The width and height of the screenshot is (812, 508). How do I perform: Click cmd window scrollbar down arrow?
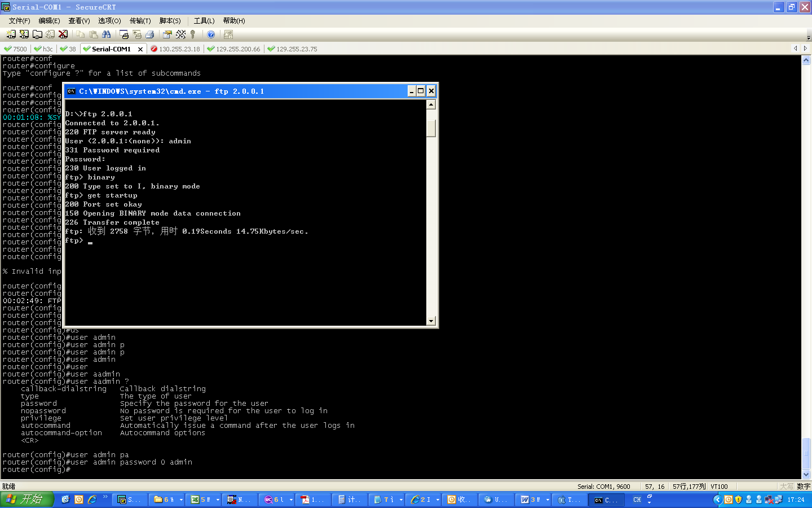(x=431, y=321)
